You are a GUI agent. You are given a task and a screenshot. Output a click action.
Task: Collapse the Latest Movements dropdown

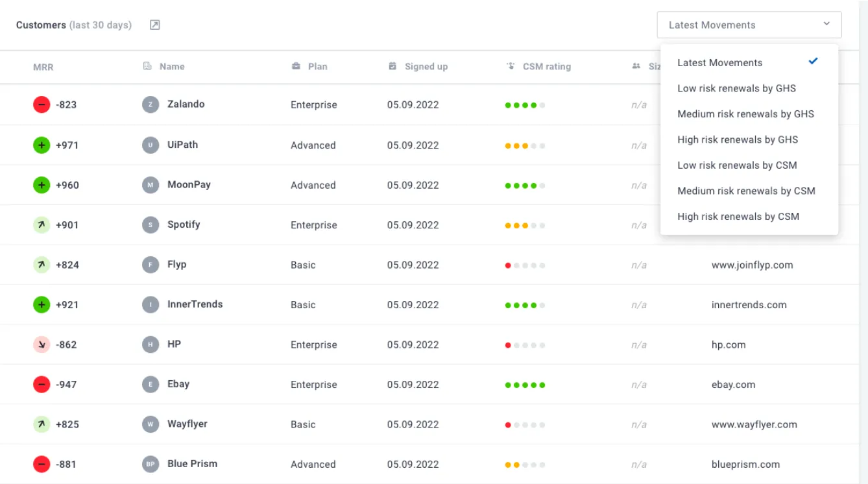pyautogui.click(x=749, y=25)
